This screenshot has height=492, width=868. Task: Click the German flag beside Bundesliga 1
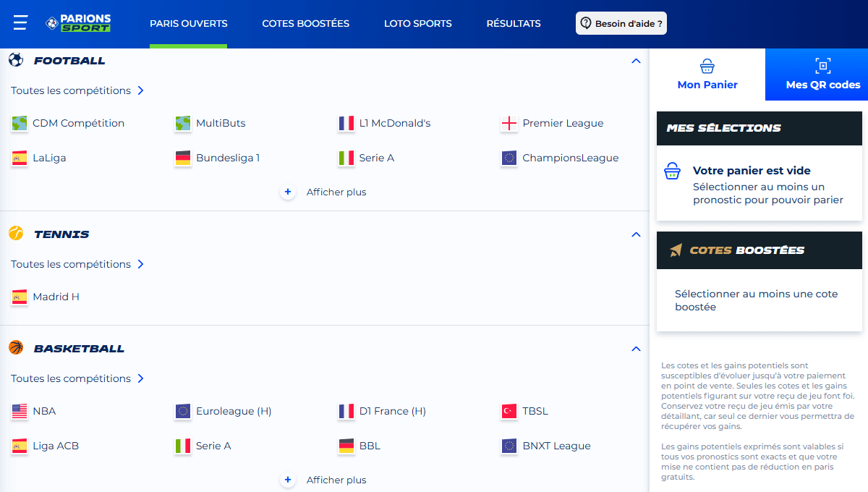183,158
